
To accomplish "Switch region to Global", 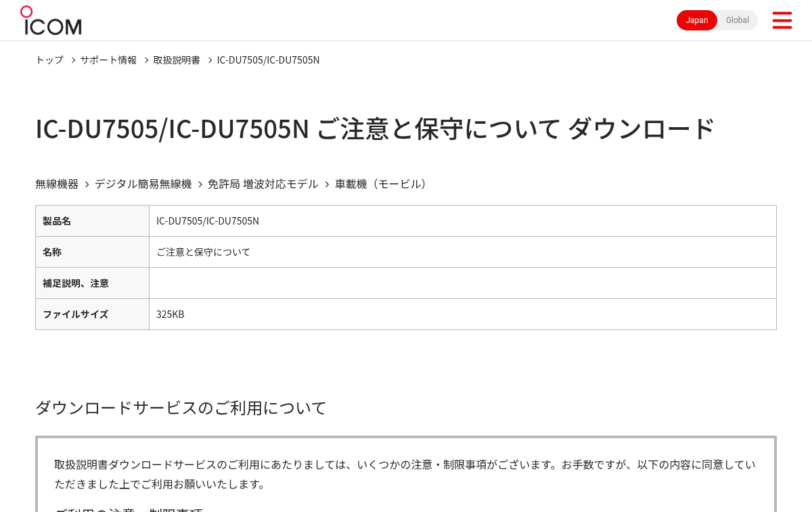I will point(738,20).
